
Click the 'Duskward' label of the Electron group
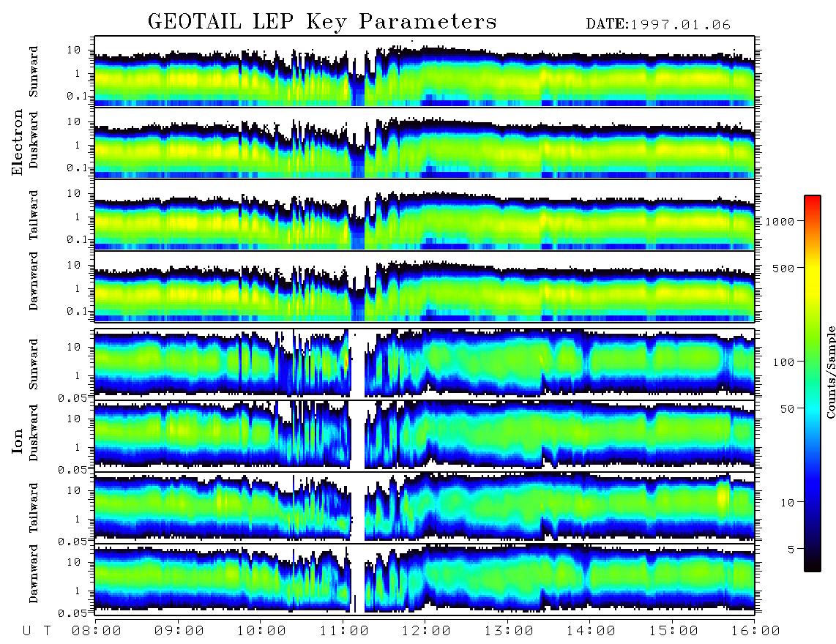pyautogui.click(x=34, y=140)
